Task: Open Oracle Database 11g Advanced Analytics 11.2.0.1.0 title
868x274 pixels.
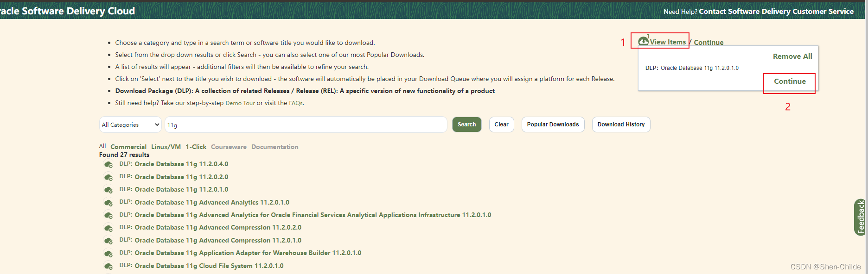Action: pyautogui.click(x=212, y=202)
